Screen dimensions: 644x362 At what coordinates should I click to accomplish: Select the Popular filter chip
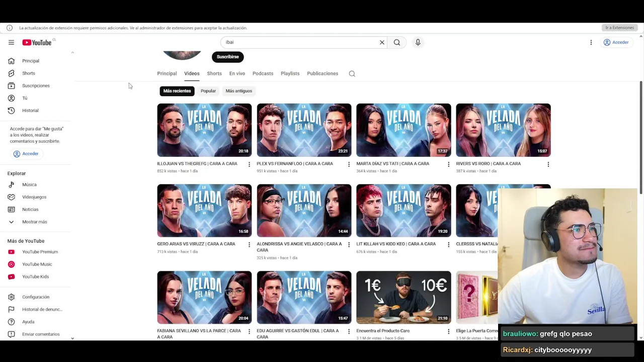[208, 91]
